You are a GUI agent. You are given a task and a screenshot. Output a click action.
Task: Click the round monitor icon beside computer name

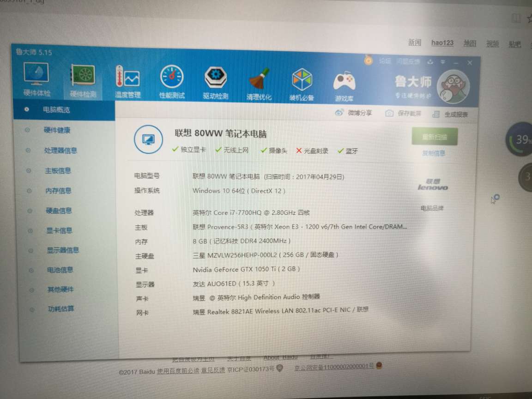[x=148, y=139]
